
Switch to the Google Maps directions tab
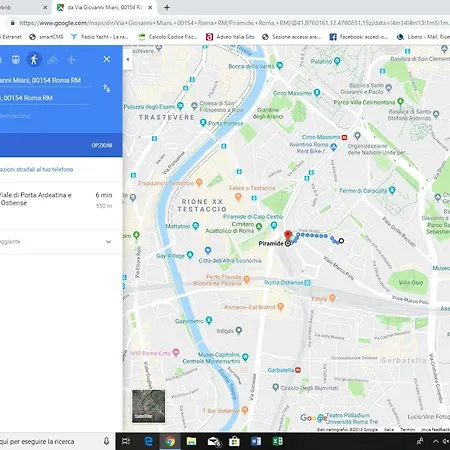tap(105, 7)
